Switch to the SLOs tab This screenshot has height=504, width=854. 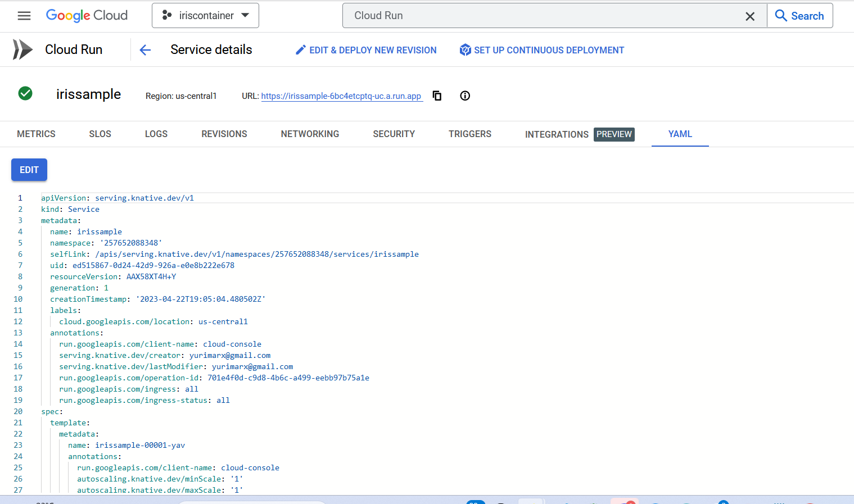point(100,134)
